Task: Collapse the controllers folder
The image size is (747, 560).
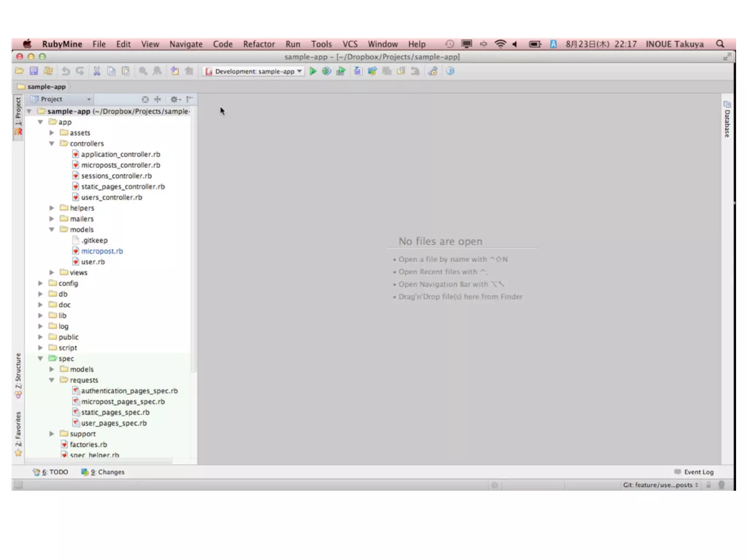Action: pos(52,144)
